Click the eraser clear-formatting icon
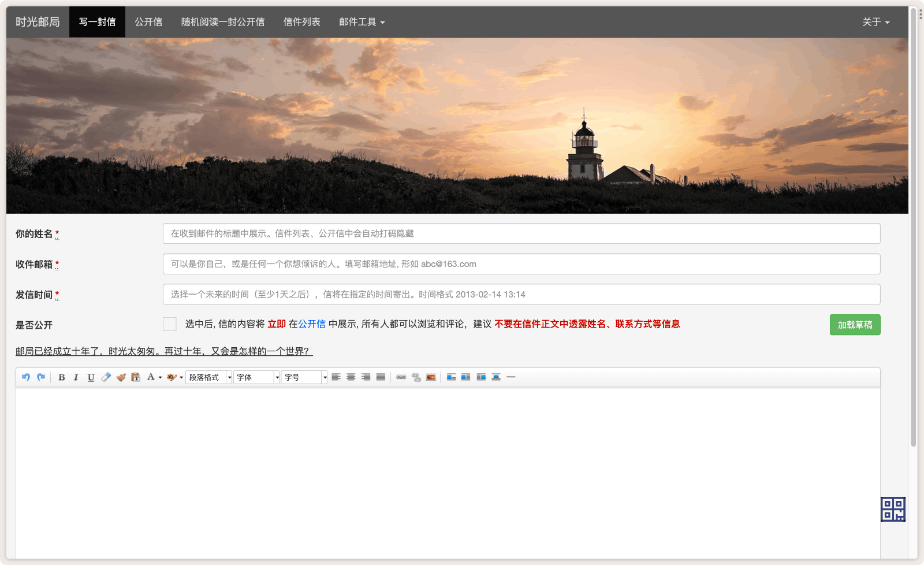Screen dimensions: 924x565 [106, 377]
